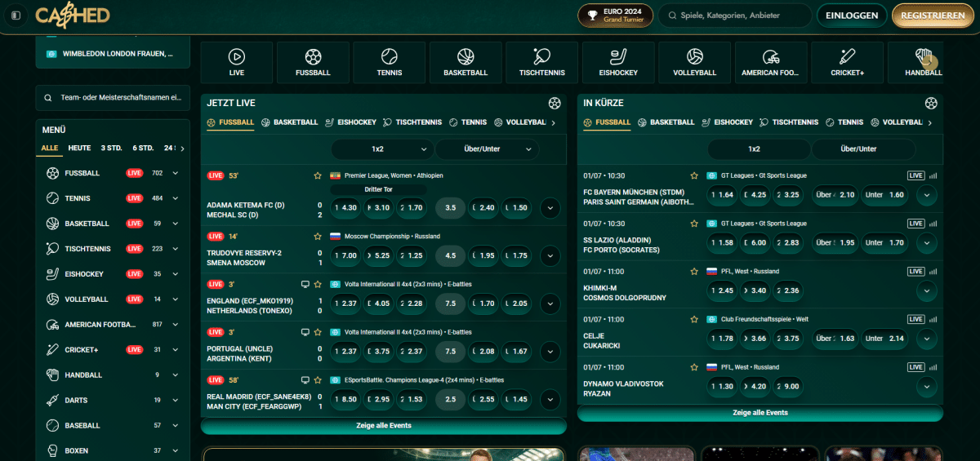
Task: Bet on odds 4.30 for Adama Ketema FC
Action: pyautogui.click(x=345, y=208)
